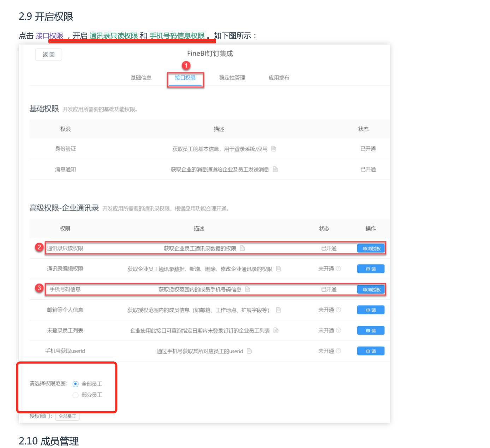Open the 接口权限 link in instructions
This screenshot has height=448, width=490.
click(x=49, y=36)
